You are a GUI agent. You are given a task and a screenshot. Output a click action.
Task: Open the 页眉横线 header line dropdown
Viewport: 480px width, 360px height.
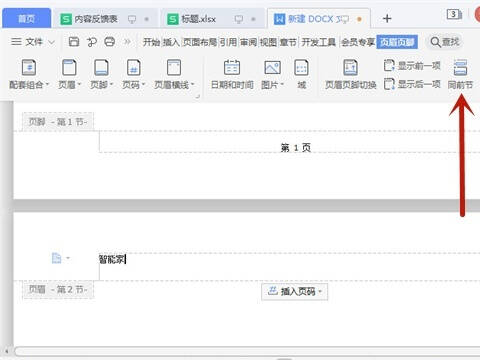(x=174, y=75)
